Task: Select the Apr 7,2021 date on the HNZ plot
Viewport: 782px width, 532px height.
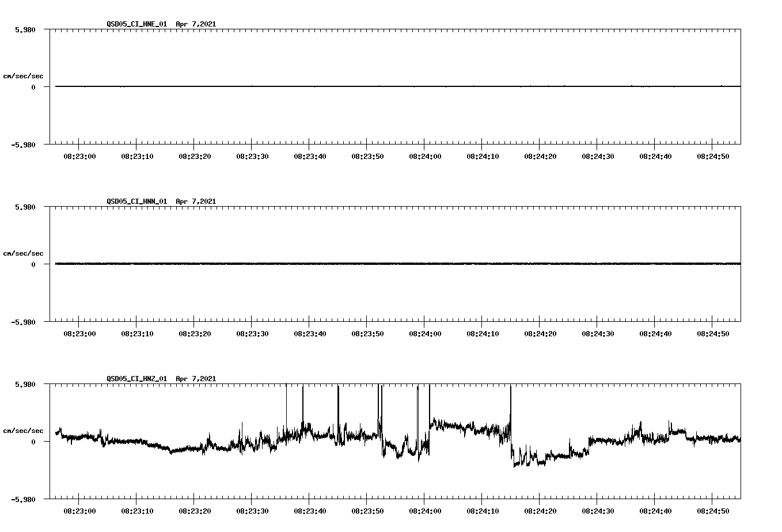Action: point(196,379)
